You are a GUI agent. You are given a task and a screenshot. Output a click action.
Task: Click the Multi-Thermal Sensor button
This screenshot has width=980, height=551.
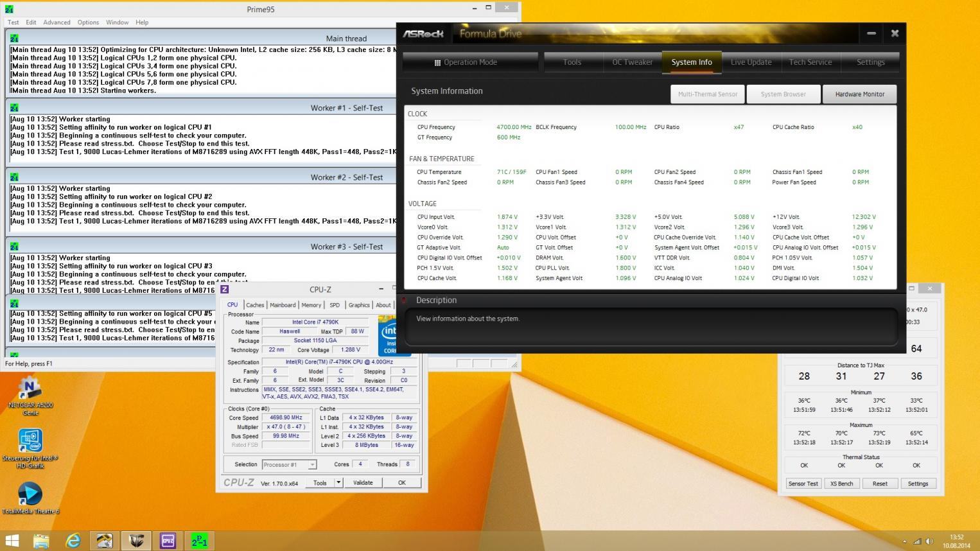pos(707,94)
